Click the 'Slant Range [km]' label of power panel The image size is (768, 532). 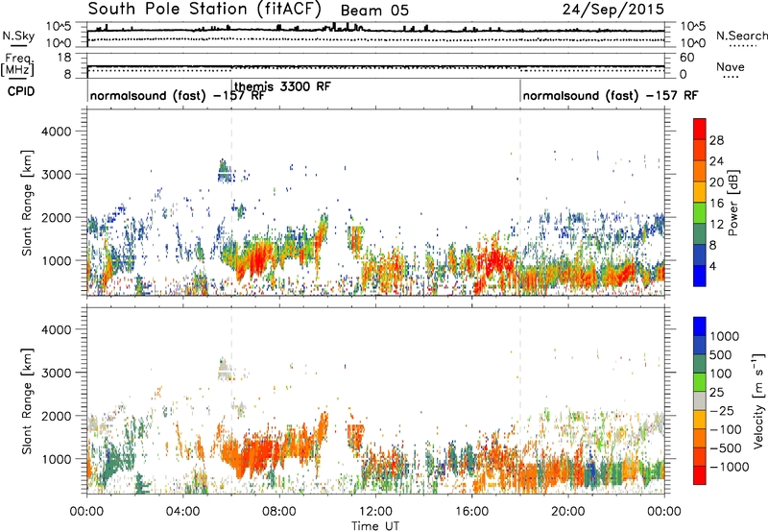coord(27,203)
